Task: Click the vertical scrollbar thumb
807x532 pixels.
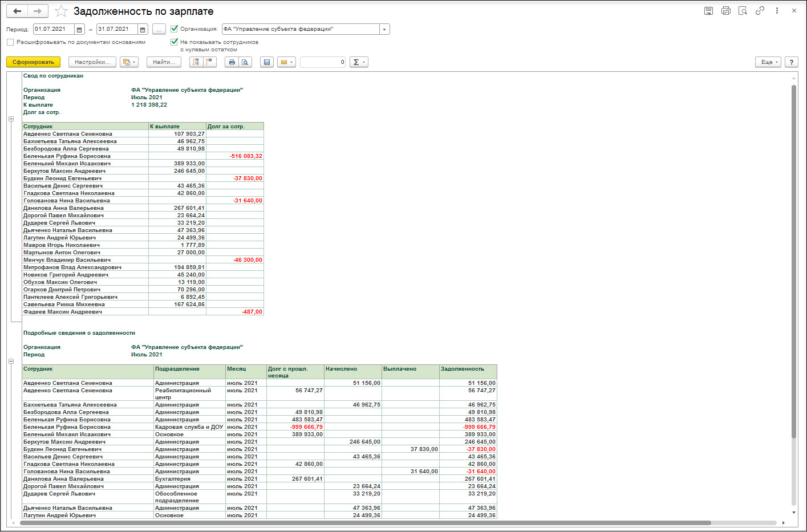Action: 793,261
